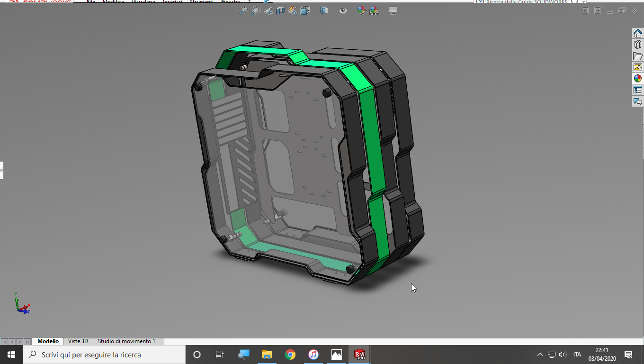Click the Zoom to Fit magnifier icon
Viewport: 644px width, 364px height.
click(x=243, y=10)
